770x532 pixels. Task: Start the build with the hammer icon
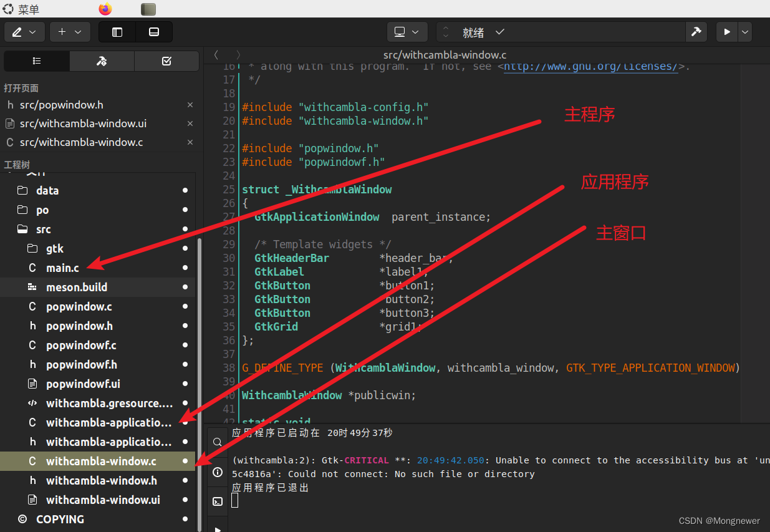coord(696,32)
